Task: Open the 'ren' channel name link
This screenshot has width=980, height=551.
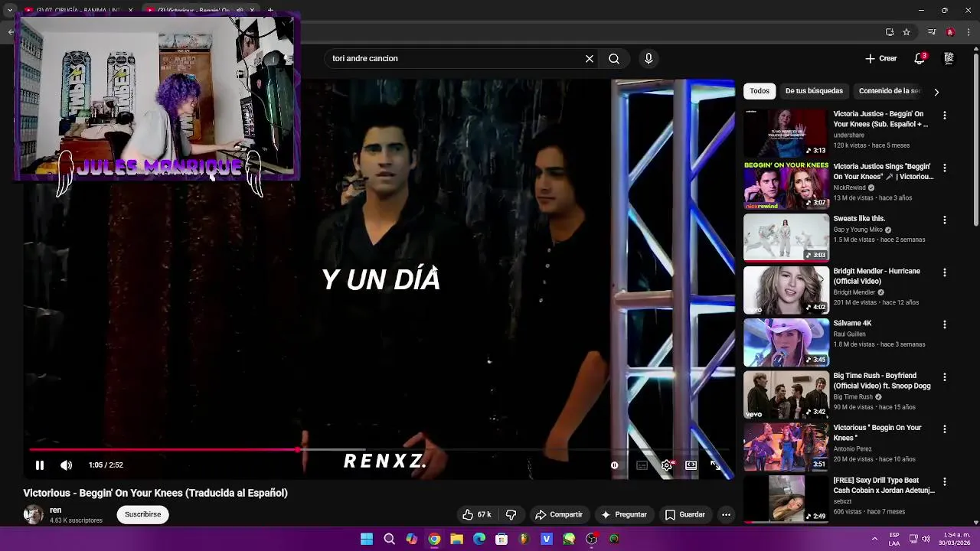Action: click(55, 510)
